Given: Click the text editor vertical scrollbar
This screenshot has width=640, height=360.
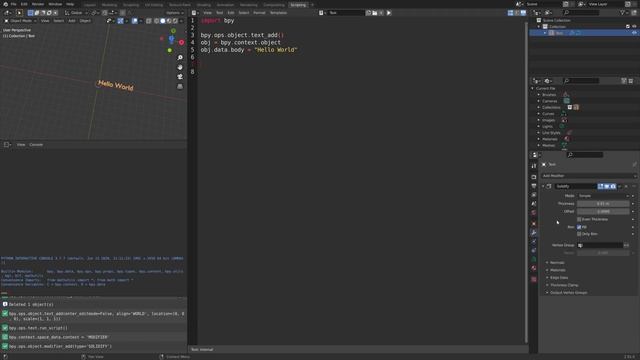Looking at the screenshot, I should click(x=526, y=182).
